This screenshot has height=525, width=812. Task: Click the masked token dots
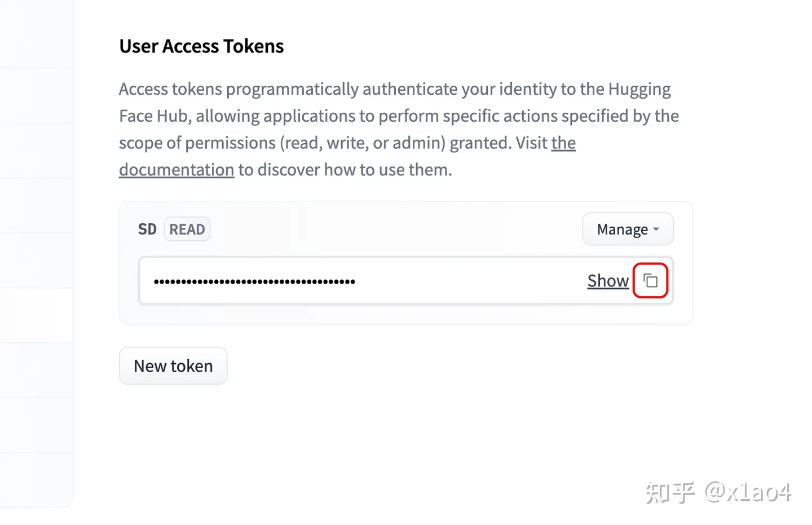(254, 281)
